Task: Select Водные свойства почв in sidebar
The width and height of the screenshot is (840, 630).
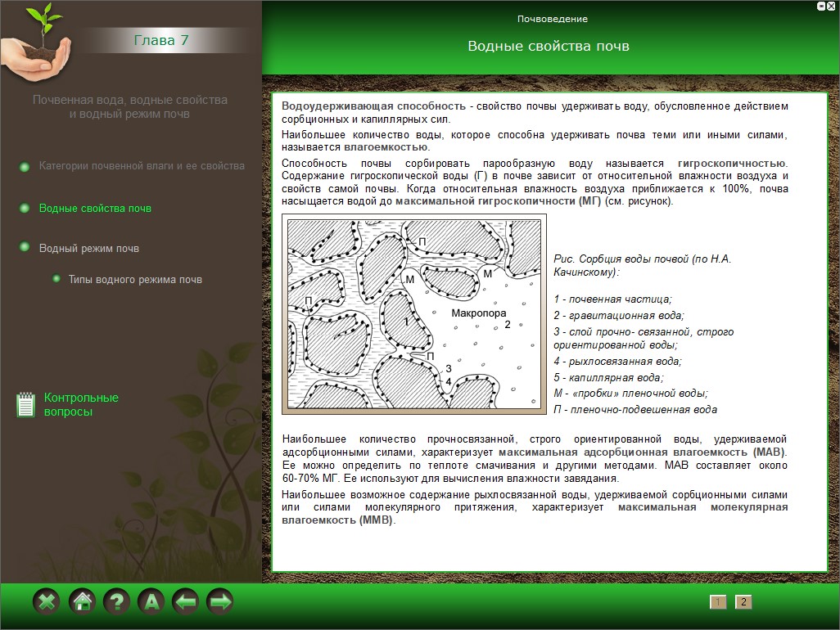Action: 95,209
